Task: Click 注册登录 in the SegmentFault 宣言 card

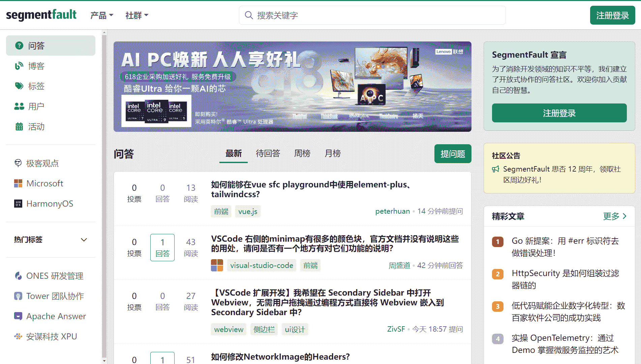Action: point(559,113)
